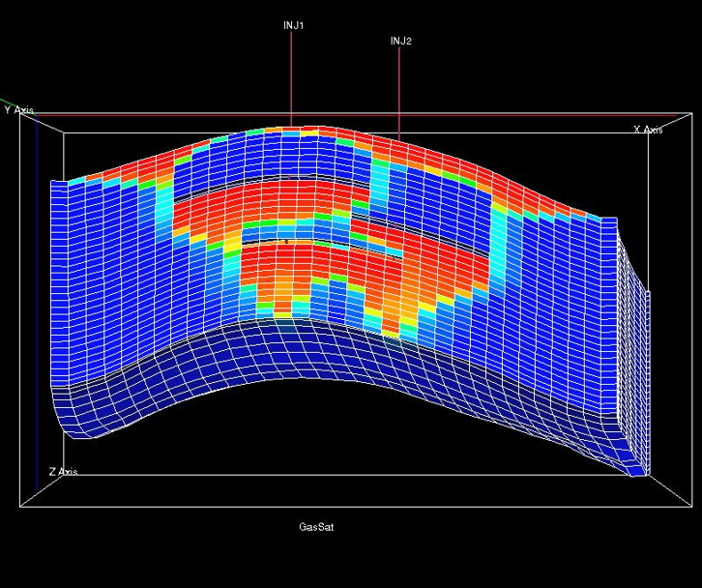The height and width of the screenshot is (588, 702).
Task: Select the blue vertical Z axis line
Action: 37,290
